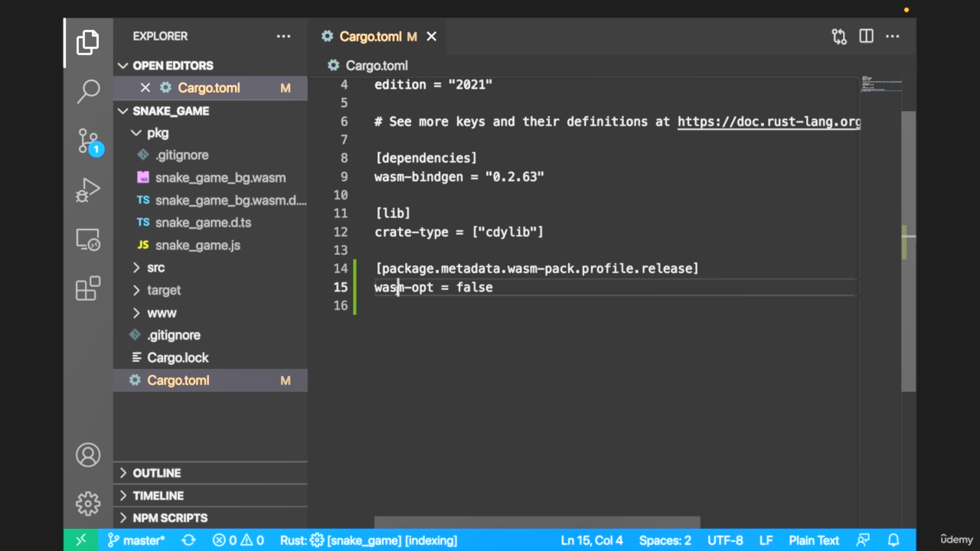The width and height of the screenshot is (980, 551).
Task: Click the master branch in status bar
Action: pyautogui.click(x=136, y=540)
